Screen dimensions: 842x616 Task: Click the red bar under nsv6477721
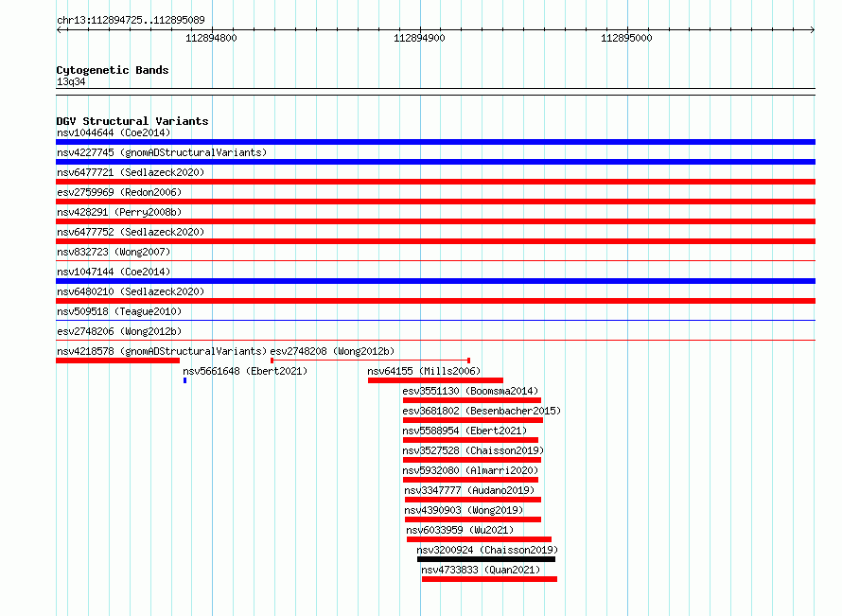point(435,182)
